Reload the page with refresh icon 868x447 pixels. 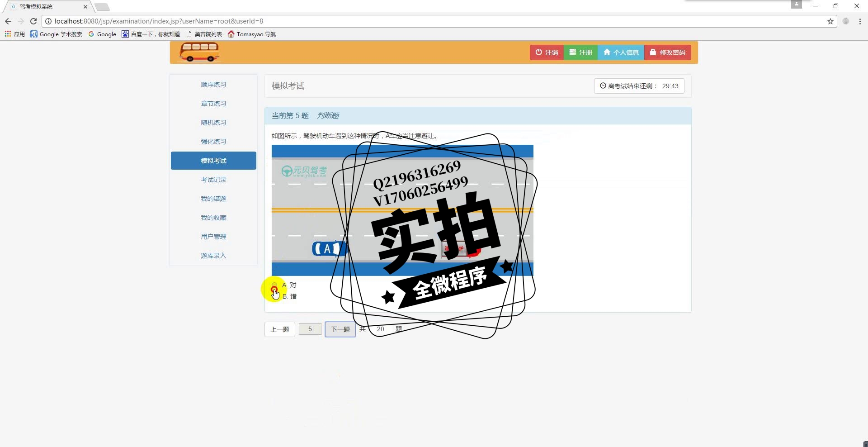pyautogui.click(x=33, y=21)
